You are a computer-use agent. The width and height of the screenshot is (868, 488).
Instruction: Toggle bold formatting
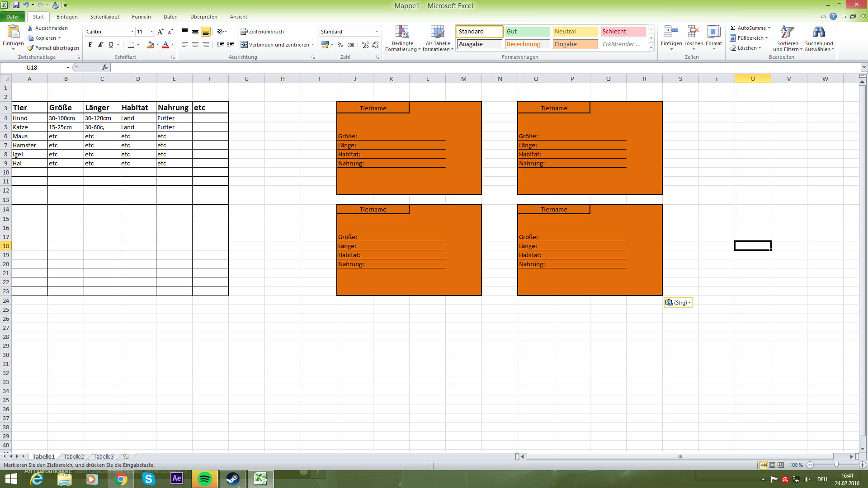(x=90, y=45)
